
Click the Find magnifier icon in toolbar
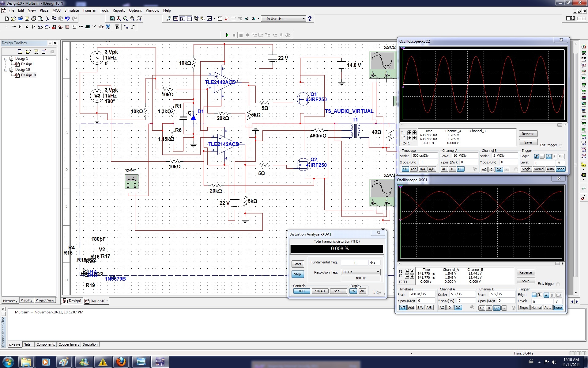coord(169,19)
